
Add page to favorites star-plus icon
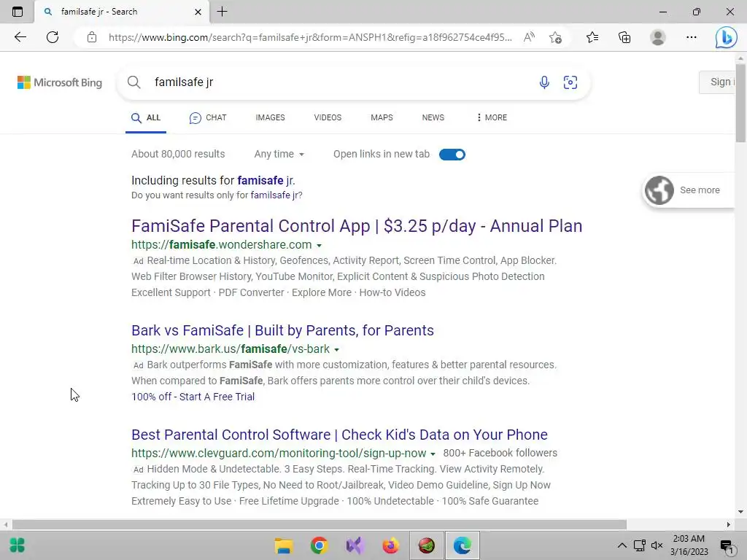pyautogui.click(x=555, y=37)
